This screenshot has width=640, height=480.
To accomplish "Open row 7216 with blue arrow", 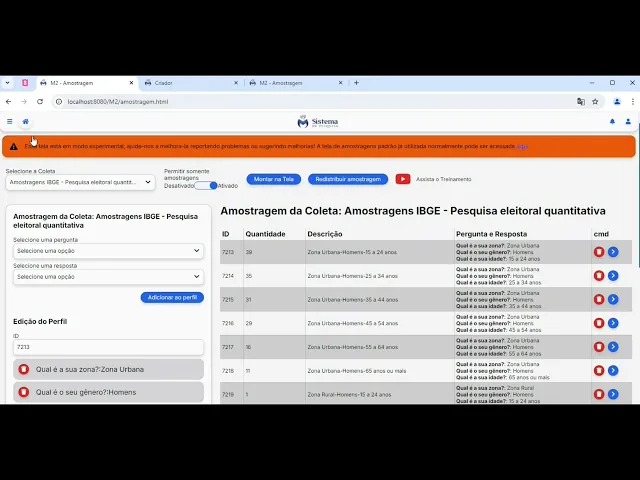I will (613, 323).
